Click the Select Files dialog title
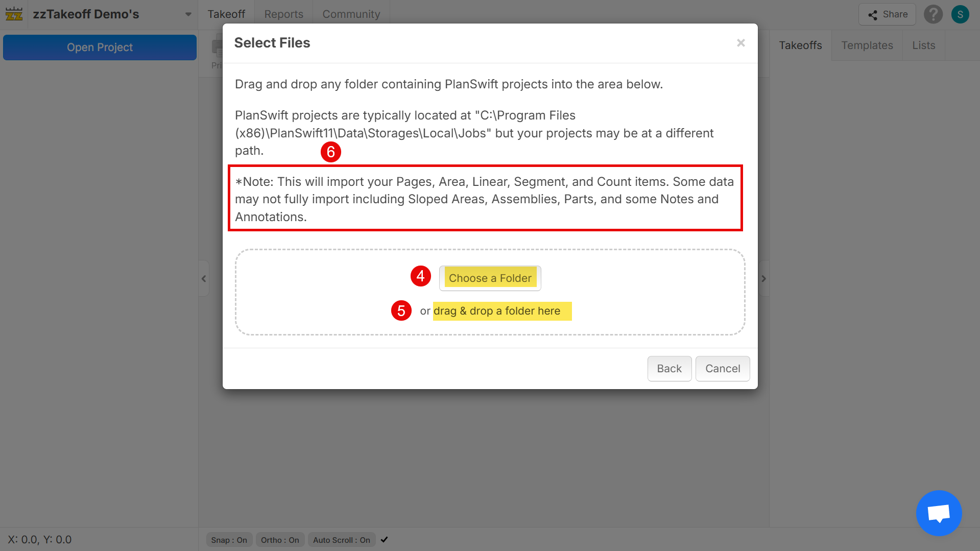980x551 pixels. tap(272, 43)
